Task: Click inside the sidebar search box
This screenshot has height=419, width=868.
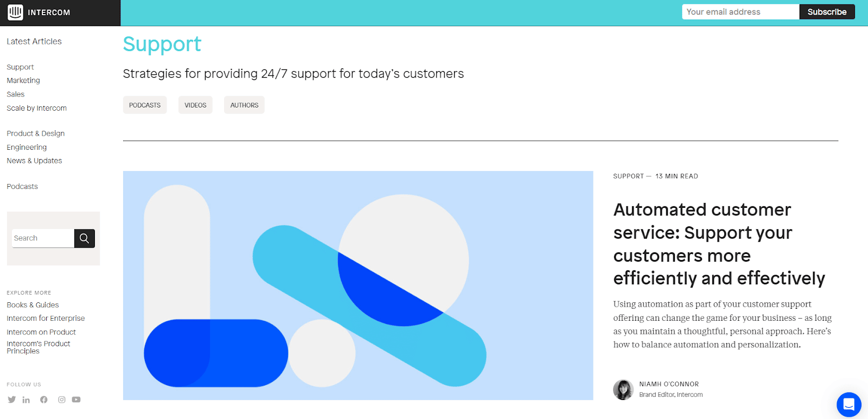Action: 42,238
